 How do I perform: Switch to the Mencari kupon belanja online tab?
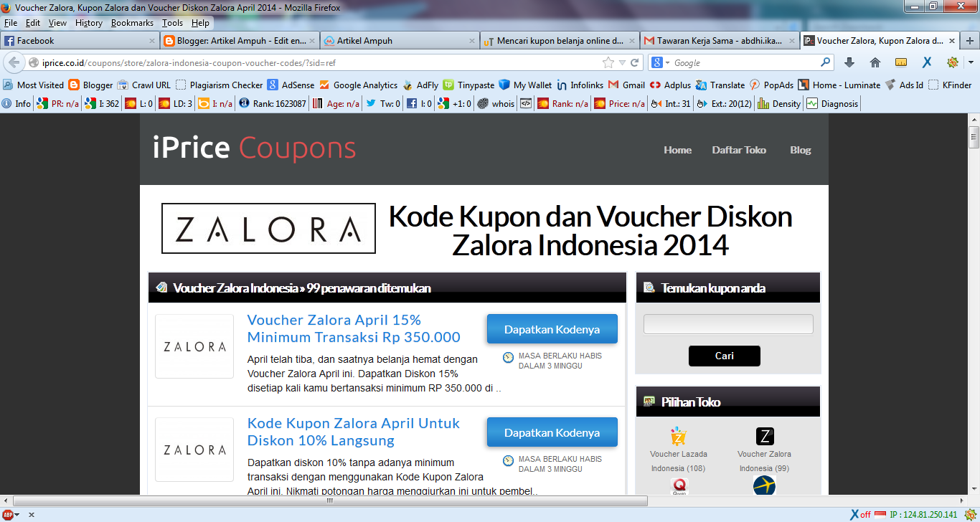(560, 41)
